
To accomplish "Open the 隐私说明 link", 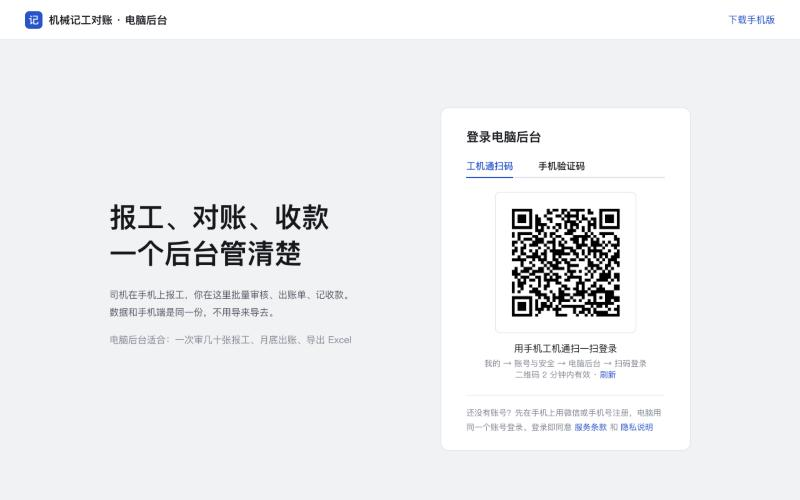I will 636,427.
